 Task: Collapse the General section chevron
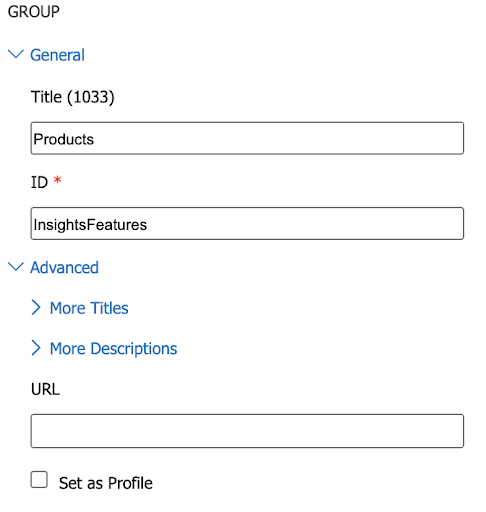pos(16,54)
